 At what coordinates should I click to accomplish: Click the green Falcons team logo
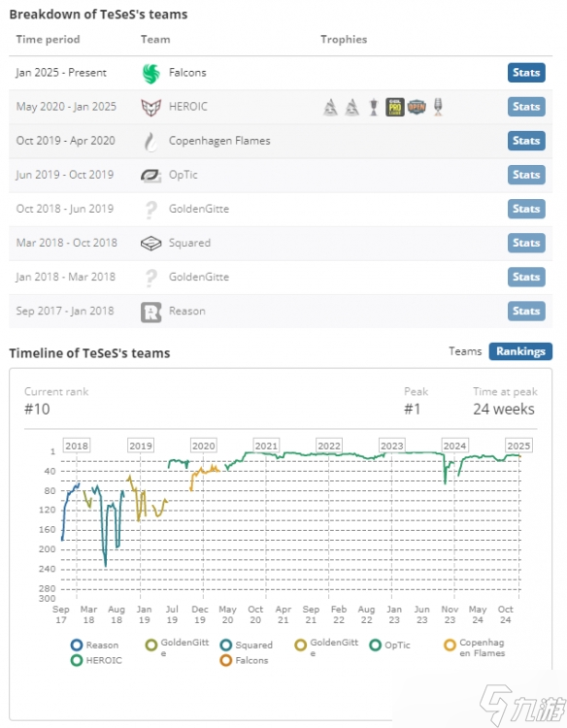point(150,73)
